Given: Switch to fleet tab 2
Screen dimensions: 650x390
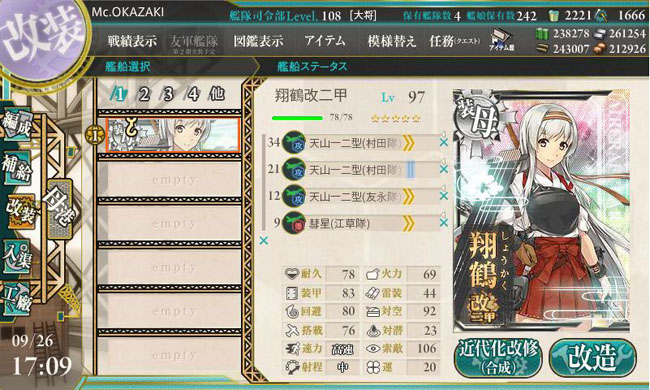Looking at the screenshot, I should click(144, 94).
